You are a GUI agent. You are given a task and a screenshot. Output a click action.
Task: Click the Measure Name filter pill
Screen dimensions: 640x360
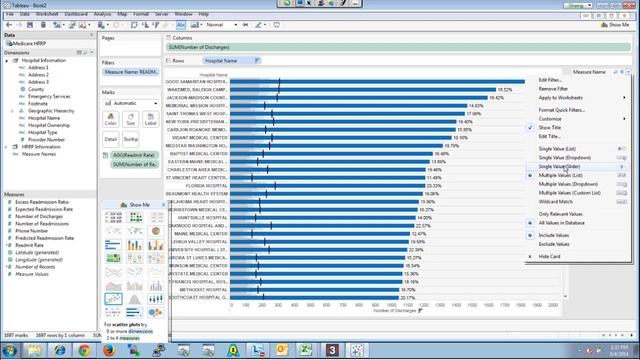coord(131,72)
